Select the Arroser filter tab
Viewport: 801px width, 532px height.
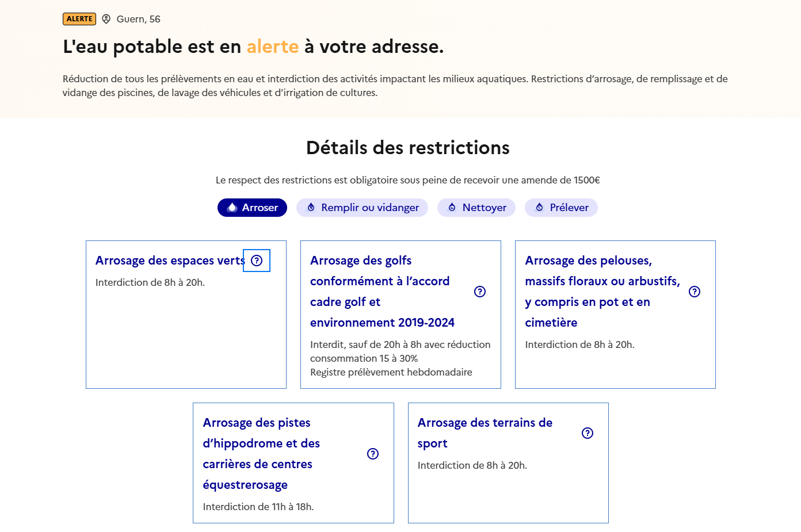click(252, 208)
